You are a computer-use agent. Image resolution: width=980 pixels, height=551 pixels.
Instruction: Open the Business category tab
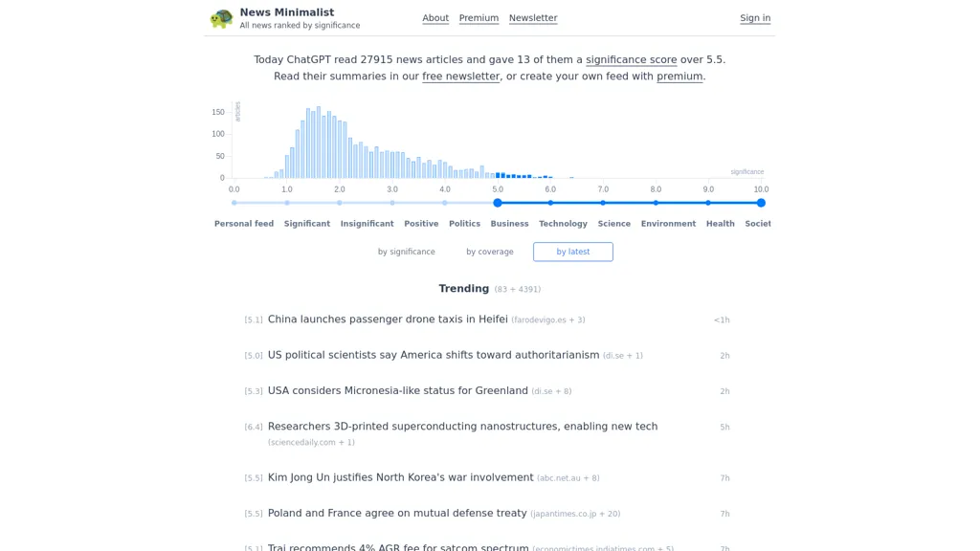pos(509,224)
